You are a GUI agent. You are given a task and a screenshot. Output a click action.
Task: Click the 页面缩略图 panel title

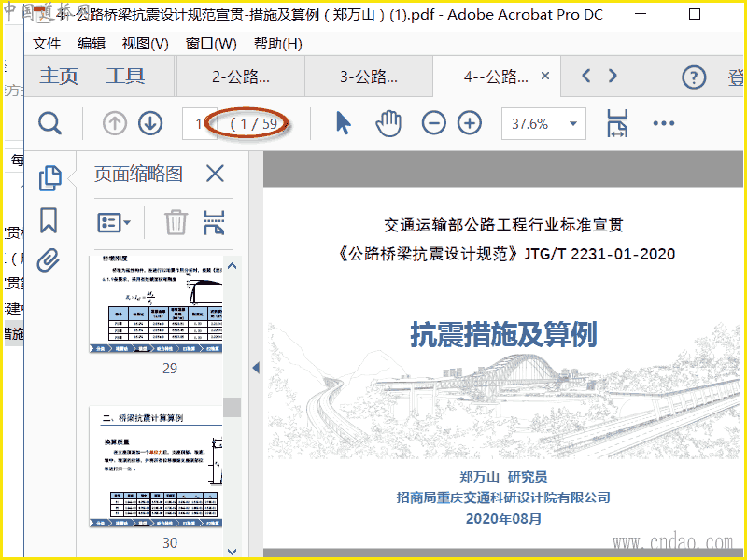[x=138, y=174]
